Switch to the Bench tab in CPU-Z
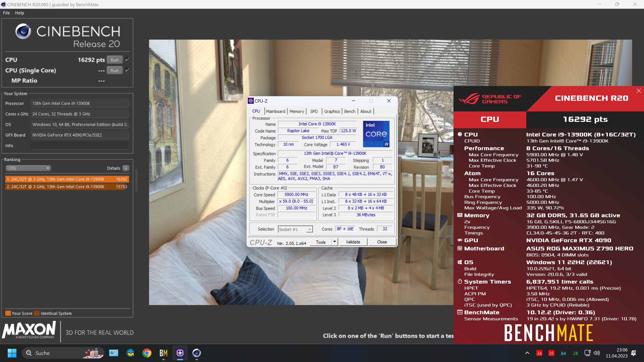Screen dimensions: 644x362 tap(350, 111)
